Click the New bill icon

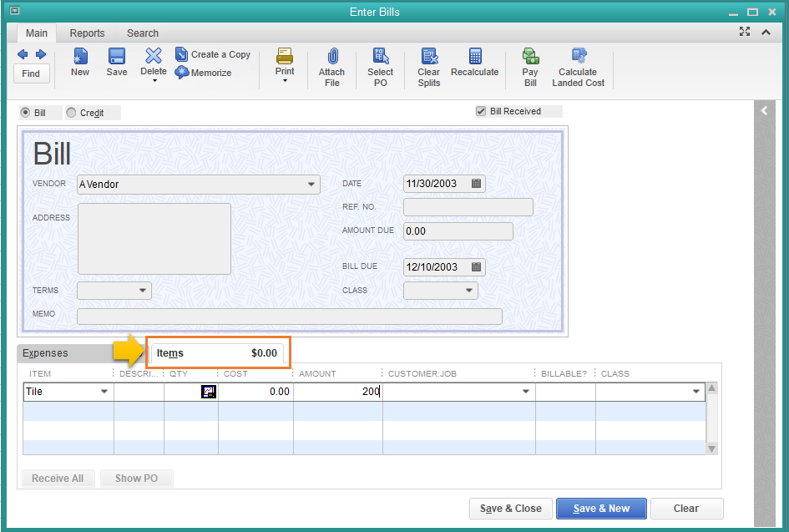(x=80, y=56)
